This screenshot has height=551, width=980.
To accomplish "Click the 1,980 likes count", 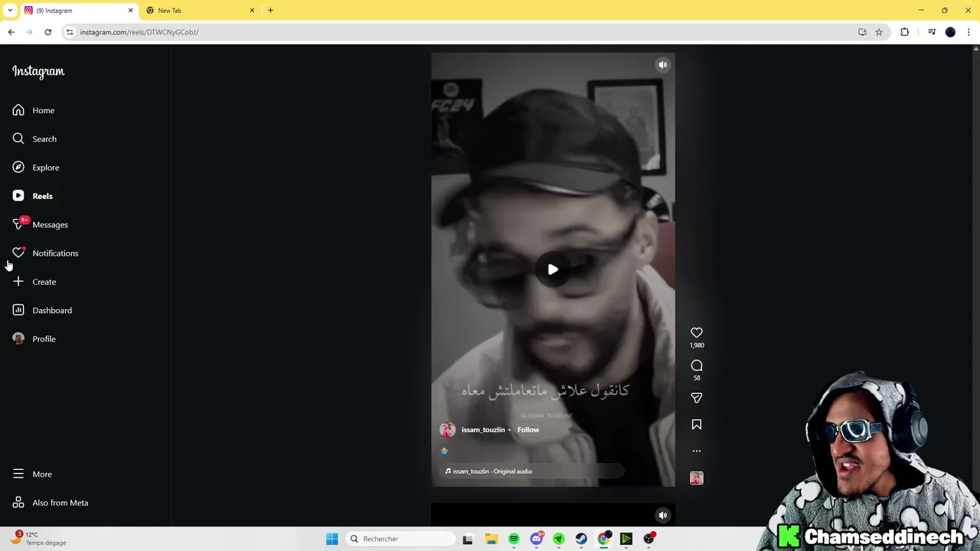I will click(697, 345).
